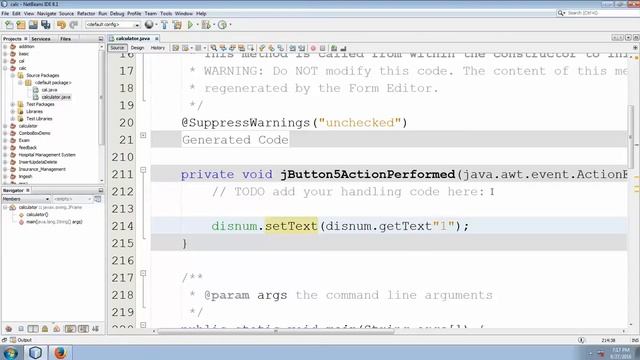
Task: Click the Undo toolbar icon
Action: click(61, 25)
